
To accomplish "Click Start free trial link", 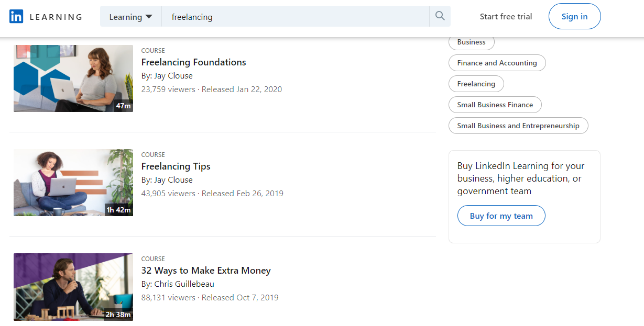I will tap(506, 17).
